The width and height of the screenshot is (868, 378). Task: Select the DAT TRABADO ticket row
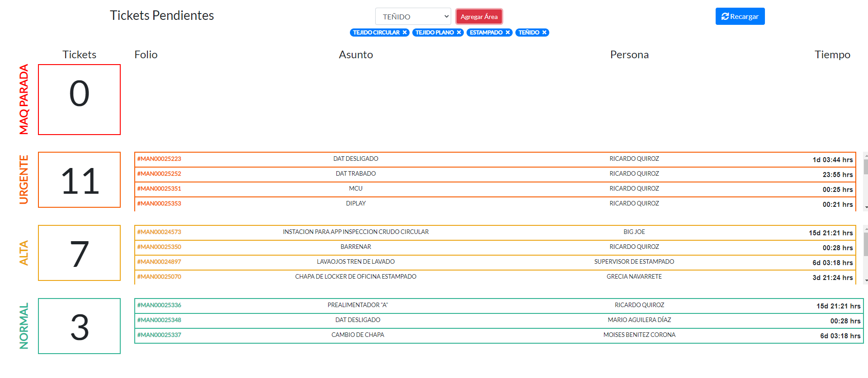355,174
